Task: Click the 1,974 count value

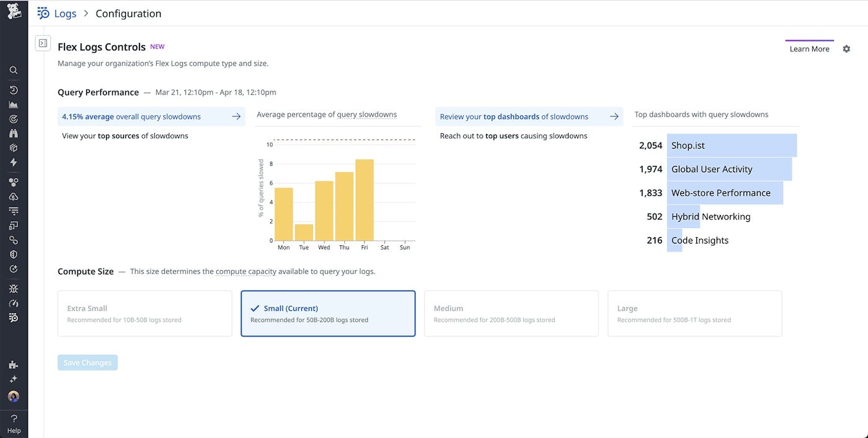Action: pyautogui.click(x=650, y=169)
